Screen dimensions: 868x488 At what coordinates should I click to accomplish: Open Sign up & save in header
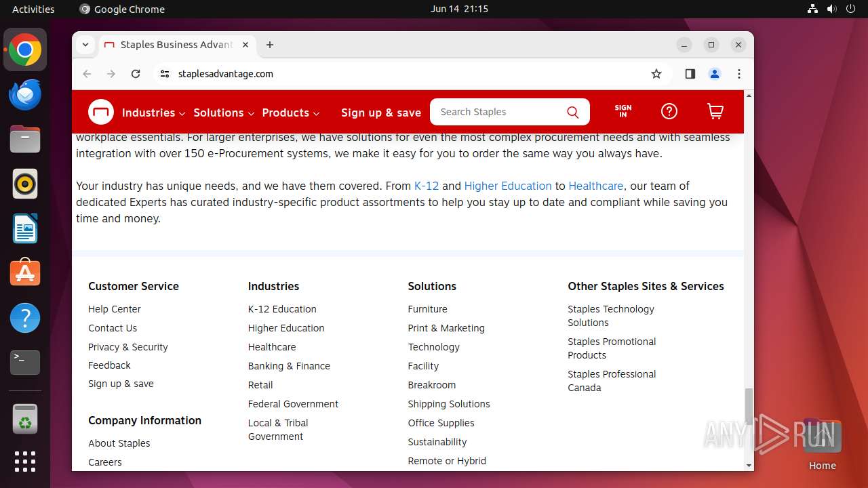pyautogui.click(x=381, y=113)
